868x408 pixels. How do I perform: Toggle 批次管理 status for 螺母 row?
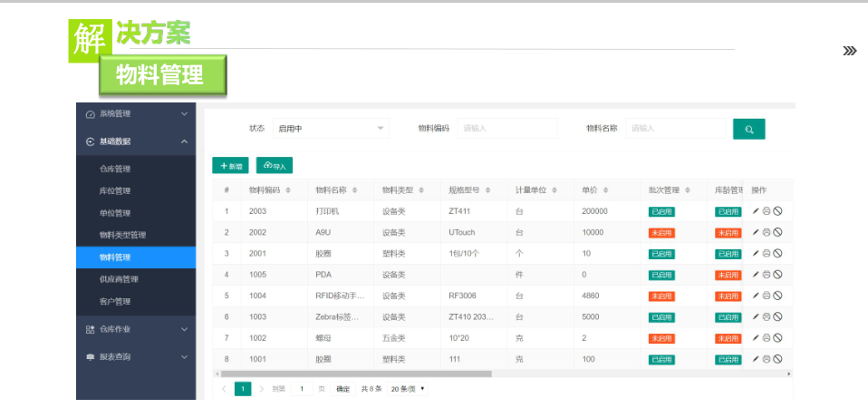(x=661, y=338)
